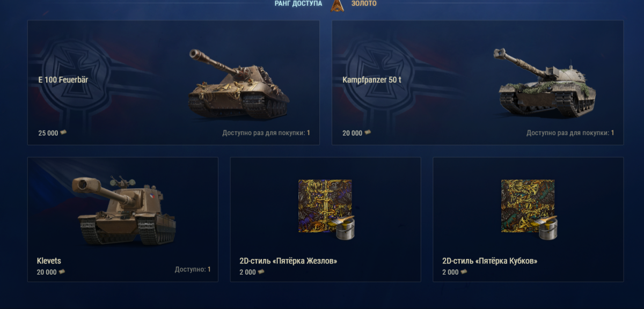Select the E 100 Feuerbär tank image

click(238, 84)
